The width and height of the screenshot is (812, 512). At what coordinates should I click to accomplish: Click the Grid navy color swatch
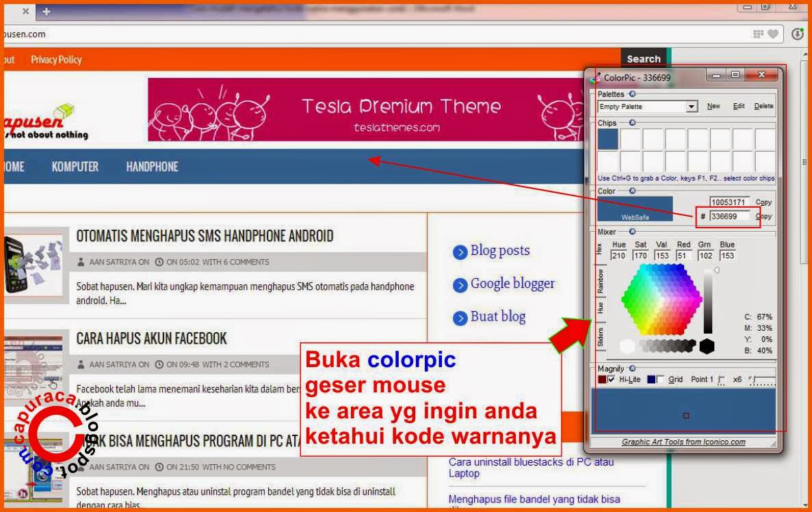651,379
